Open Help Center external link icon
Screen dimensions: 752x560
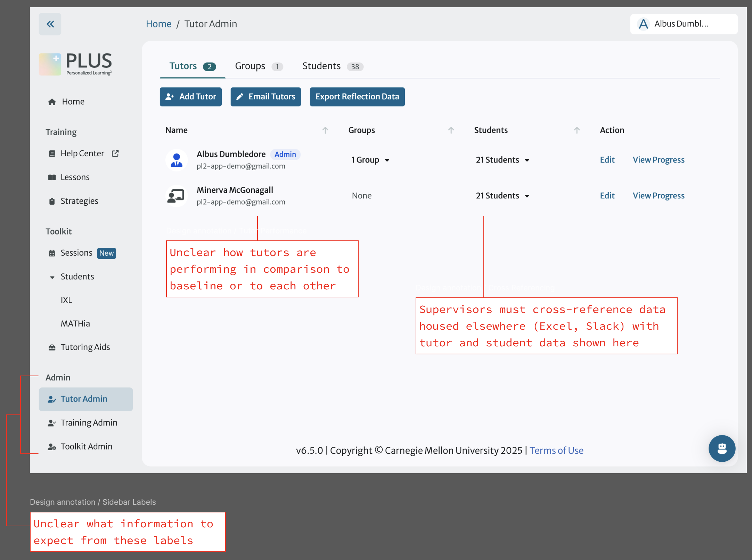coord(115,153)
